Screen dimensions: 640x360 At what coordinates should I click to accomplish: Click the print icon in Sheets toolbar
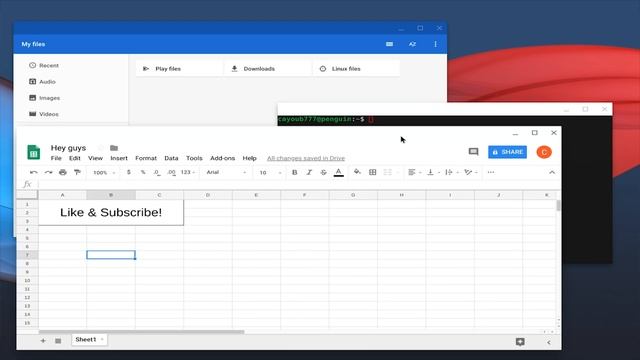pos(62,172)
